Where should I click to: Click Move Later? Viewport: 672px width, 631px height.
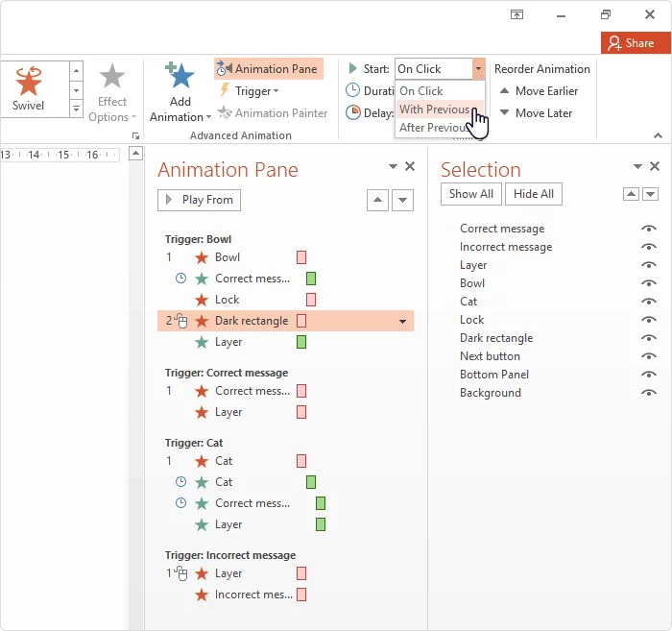536,113
